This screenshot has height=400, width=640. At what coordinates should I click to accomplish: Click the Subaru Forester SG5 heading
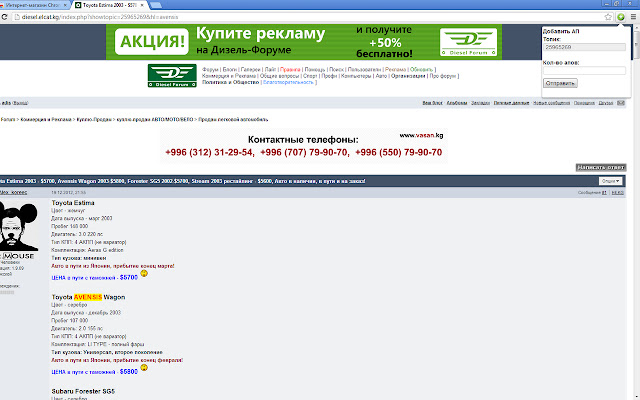pyautogui.click(x=83, y=391)
